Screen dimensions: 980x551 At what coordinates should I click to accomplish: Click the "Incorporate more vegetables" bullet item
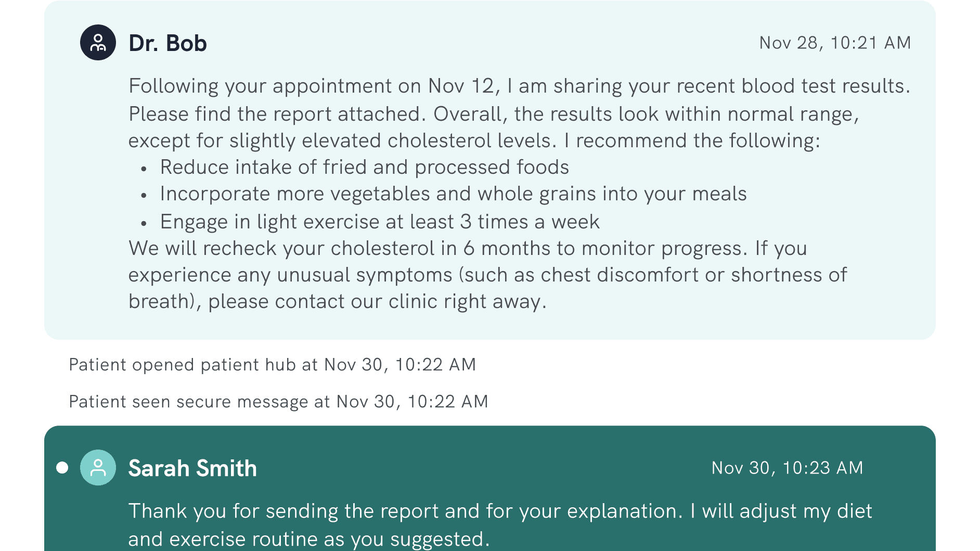(x=453, y=194)
